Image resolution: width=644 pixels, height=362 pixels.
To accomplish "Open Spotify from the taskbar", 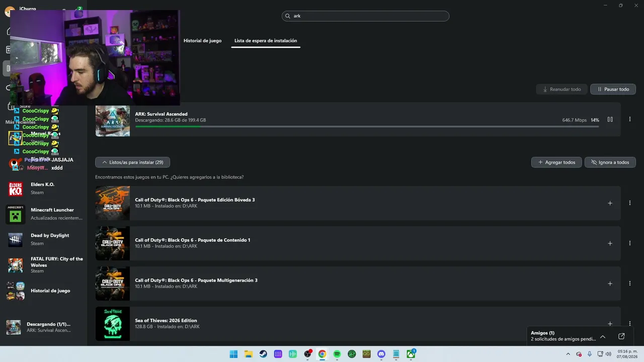I will (x=337, y=354).
